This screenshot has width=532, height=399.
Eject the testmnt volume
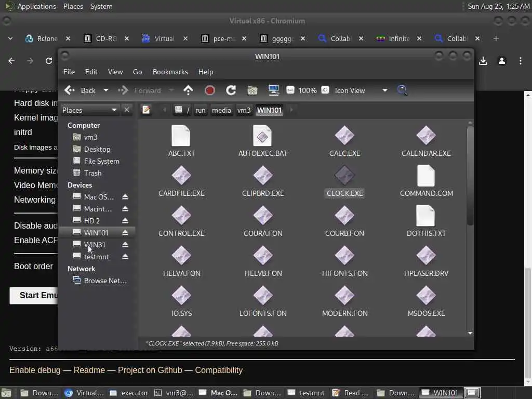pyautogui.click(x=125, y=257)
